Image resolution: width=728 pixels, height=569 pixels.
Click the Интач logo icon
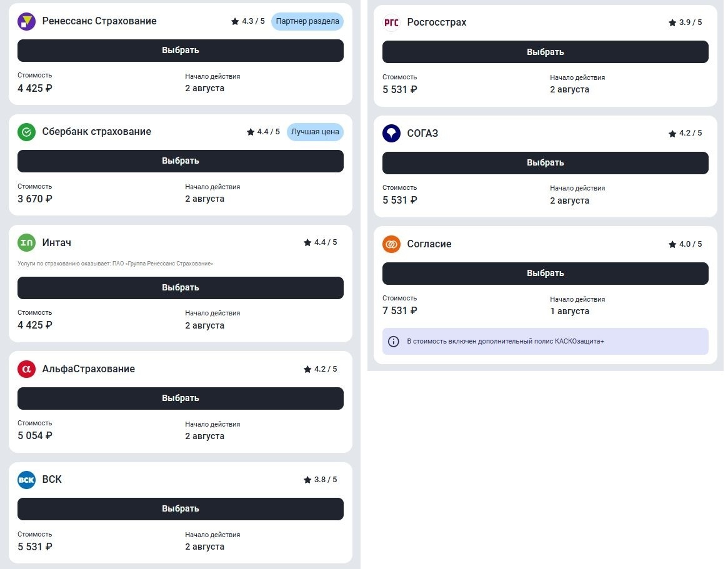point(26,242)
